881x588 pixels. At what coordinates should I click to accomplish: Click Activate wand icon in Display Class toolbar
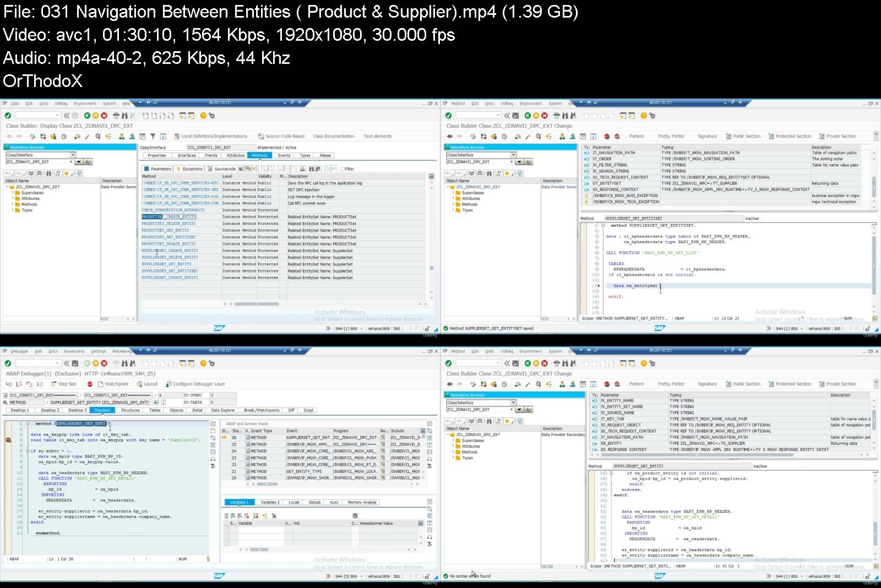pyautogui.click(x=87, y=137)
